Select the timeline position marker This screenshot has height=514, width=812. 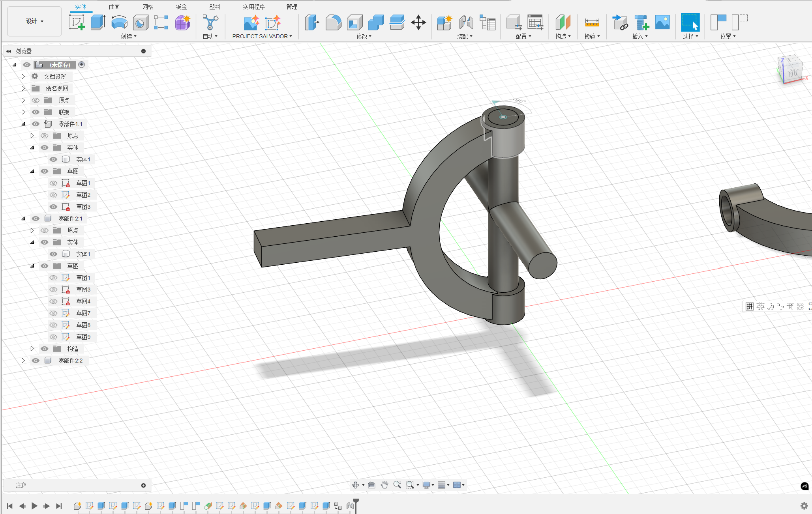356,505
